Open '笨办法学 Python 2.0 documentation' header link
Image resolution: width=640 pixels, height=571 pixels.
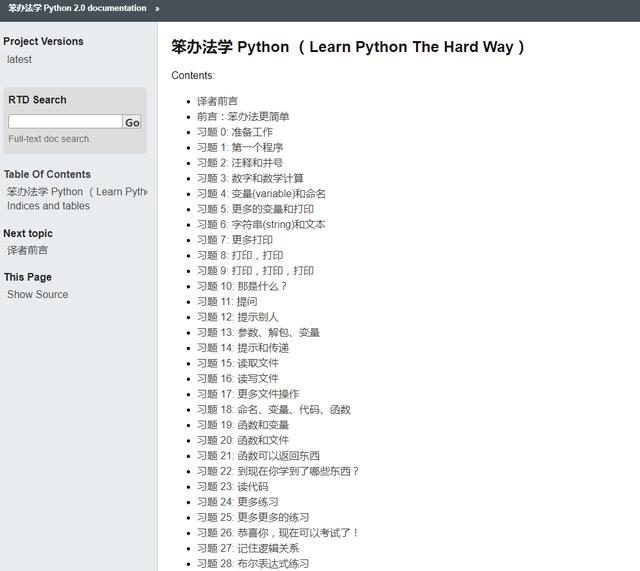pos(77,8)
